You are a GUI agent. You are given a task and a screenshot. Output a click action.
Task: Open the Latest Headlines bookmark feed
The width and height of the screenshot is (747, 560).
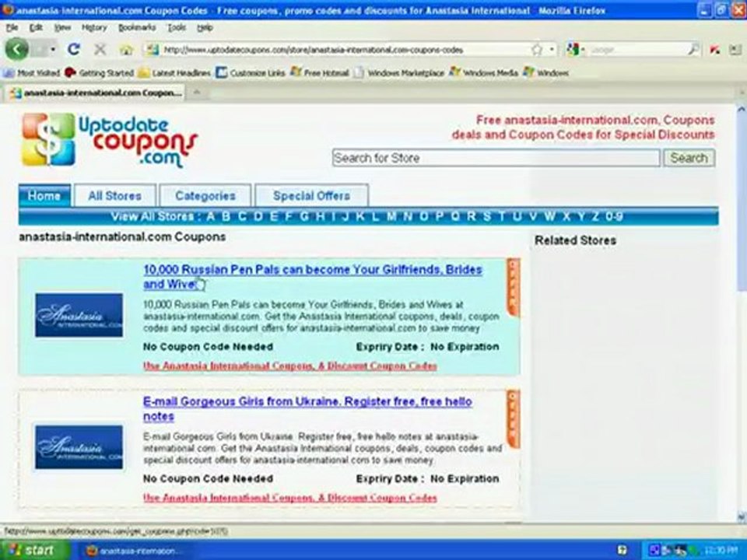174,73
